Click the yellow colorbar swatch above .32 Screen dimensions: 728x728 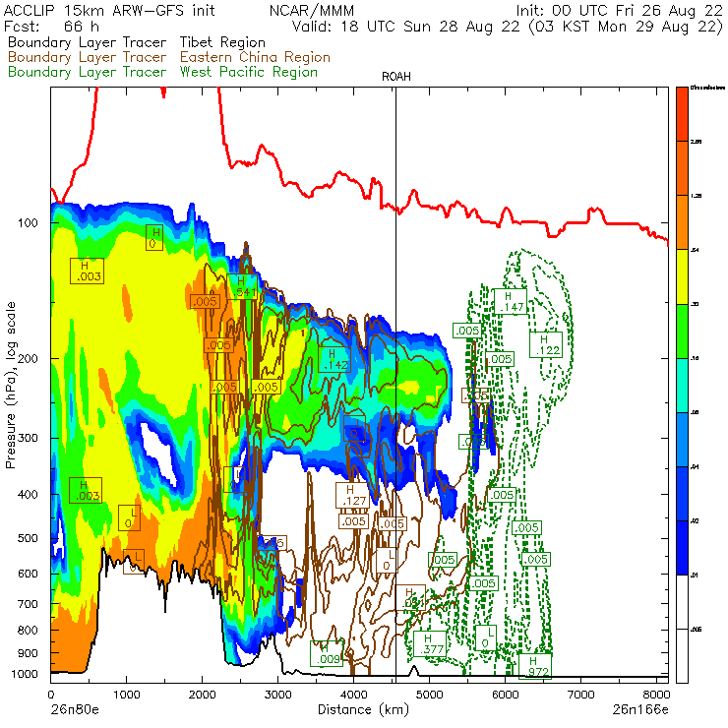[x=682, y=276]
